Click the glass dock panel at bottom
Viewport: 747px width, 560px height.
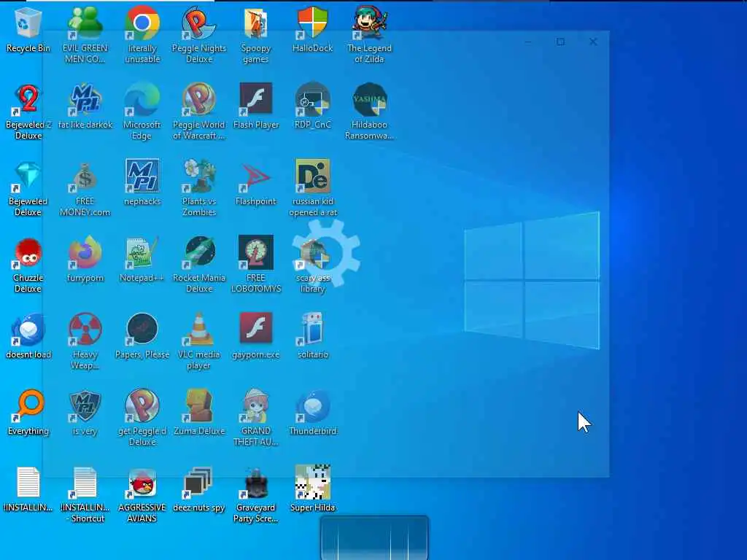[x=374, y=537]
